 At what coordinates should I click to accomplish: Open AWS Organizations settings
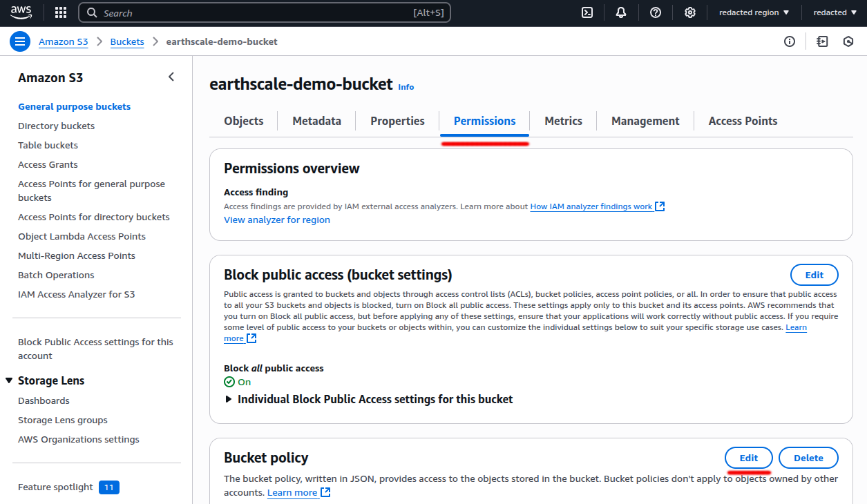point(79,439)
